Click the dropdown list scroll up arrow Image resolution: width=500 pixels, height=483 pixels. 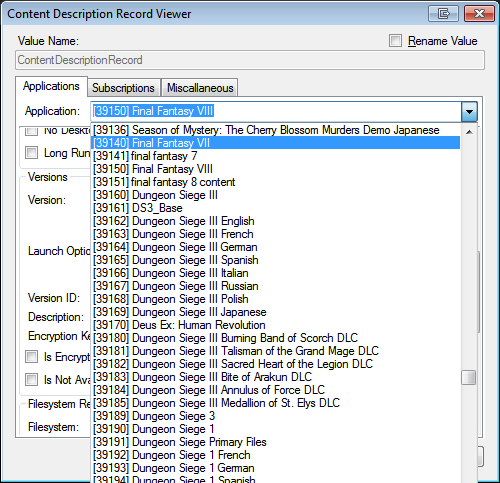pos(469,132)
